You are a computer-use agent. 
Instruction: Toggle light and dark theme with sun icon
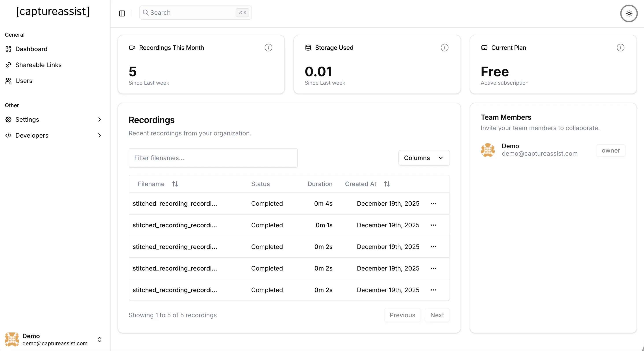629,13
